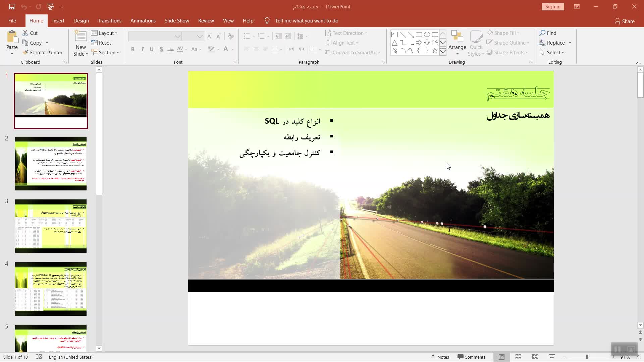
Task: Toggle the Comments pane
Action: click(x=471, y=357)
